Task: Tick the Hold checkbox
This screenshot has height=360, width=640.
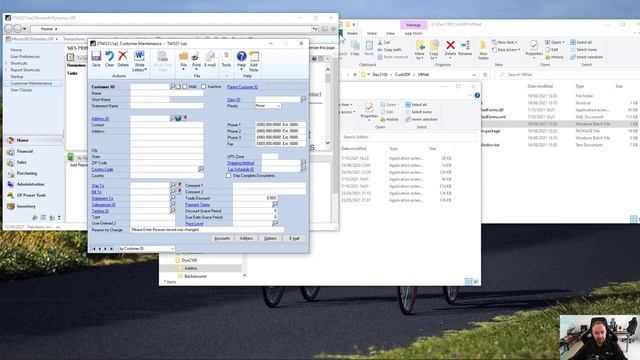Action: (x=185, y=87)
